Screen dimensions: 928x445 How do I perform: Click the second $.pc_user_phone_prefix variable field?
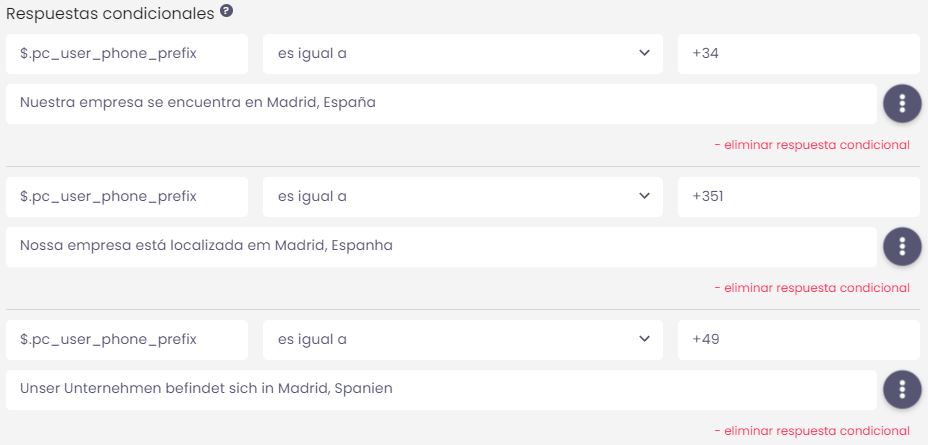coord(127,197)
